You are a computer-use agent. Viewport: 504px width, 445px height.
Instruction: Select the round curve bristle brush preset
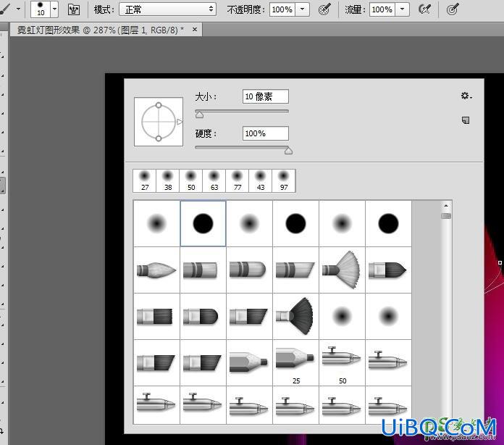249,270
